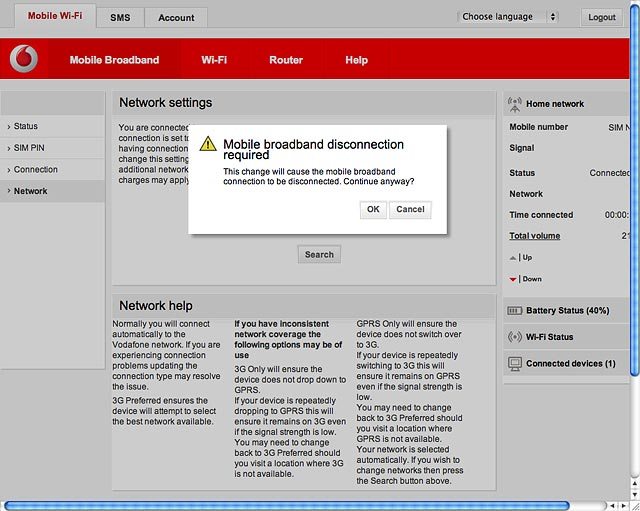This screenshot has width=640, height=511.
Task: Click the horizontal scrollbar thumb
Action: (287, 506)
